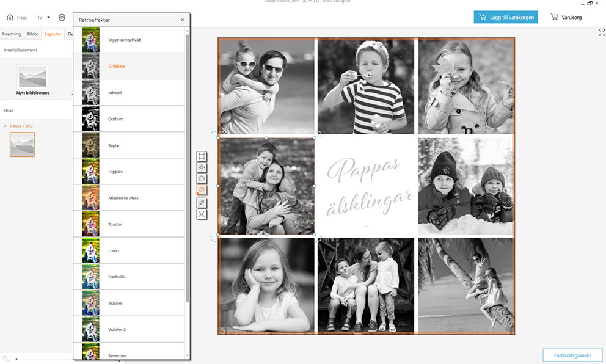This screenshot has height=364, width=606.
Task: Apply the Nashville effect
Action: pos(129,277)
